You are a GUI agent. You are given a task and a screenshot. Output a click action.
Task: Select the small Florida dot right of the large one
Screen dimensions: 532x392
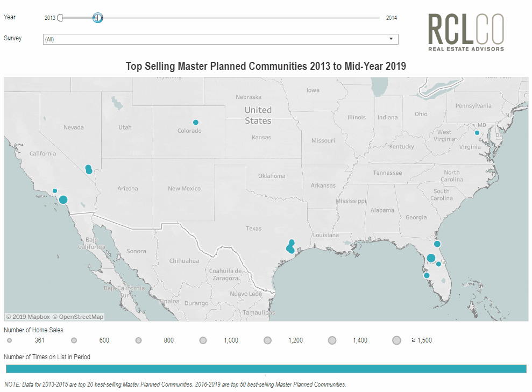tap(439, 264)
